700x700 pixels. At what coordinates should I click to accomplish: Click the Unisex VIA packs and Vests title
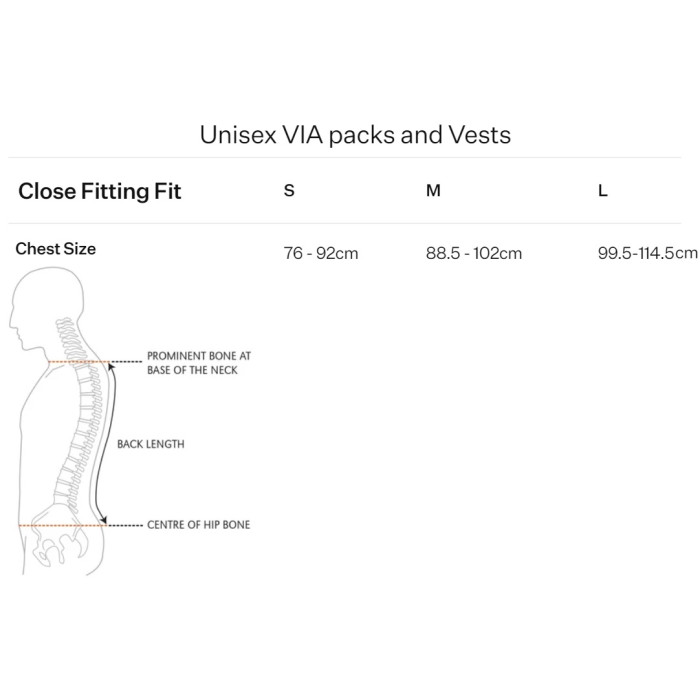pos(355,135)
